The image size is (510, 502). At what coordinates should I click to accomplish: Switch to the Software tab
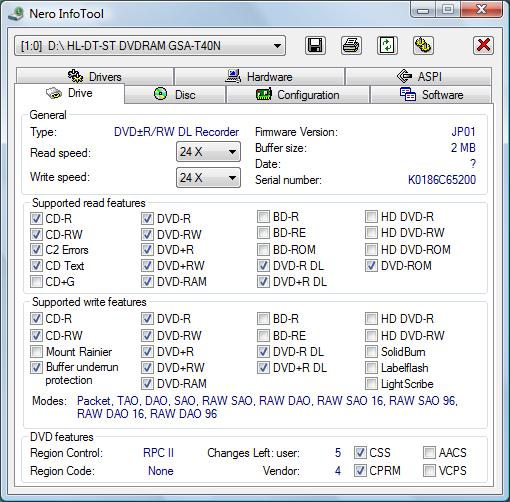[x=431, y=95]
